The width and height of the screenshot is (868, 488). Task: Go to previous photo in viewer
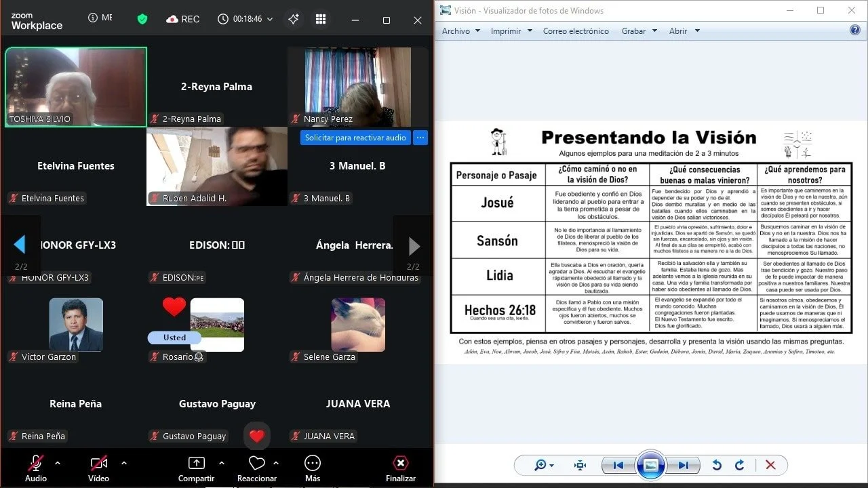click(x=618, y=465)
